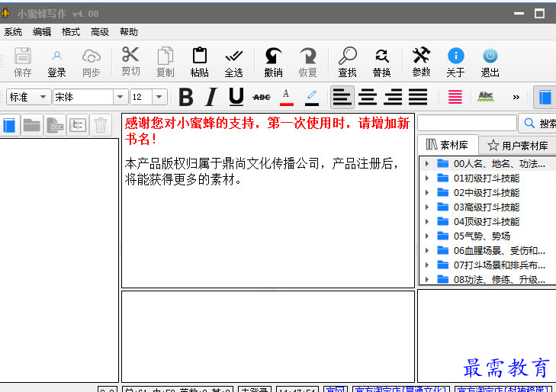556x392 pixels.
Task: Click the material search input field
Action: pyautogui.click(x=467, y=124)
